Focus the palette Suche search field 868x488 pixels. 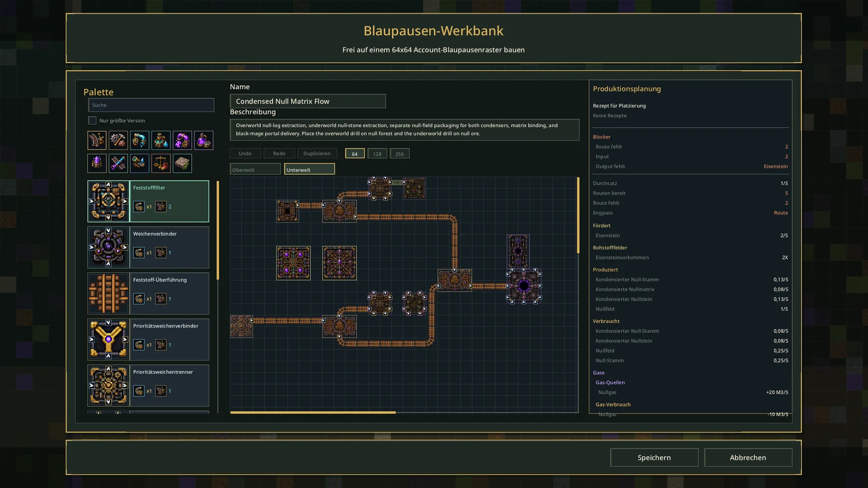(151, 105)
